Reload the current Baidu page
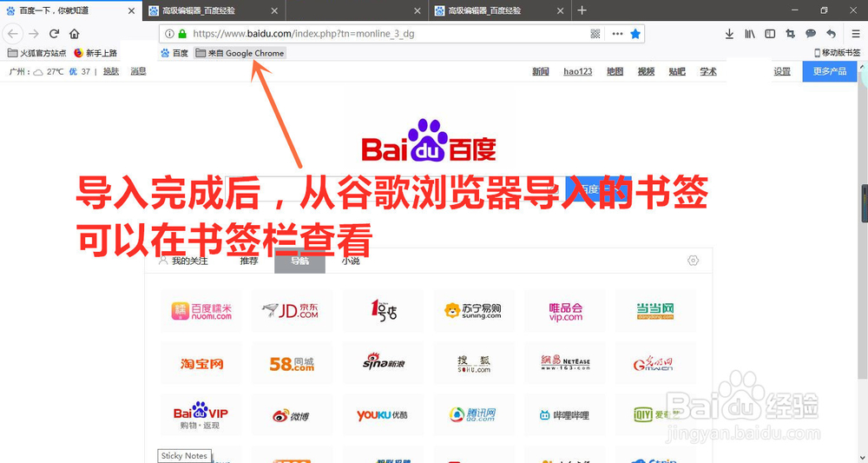The height and width of the screenshot is (463, 868). tap(54, 34)
